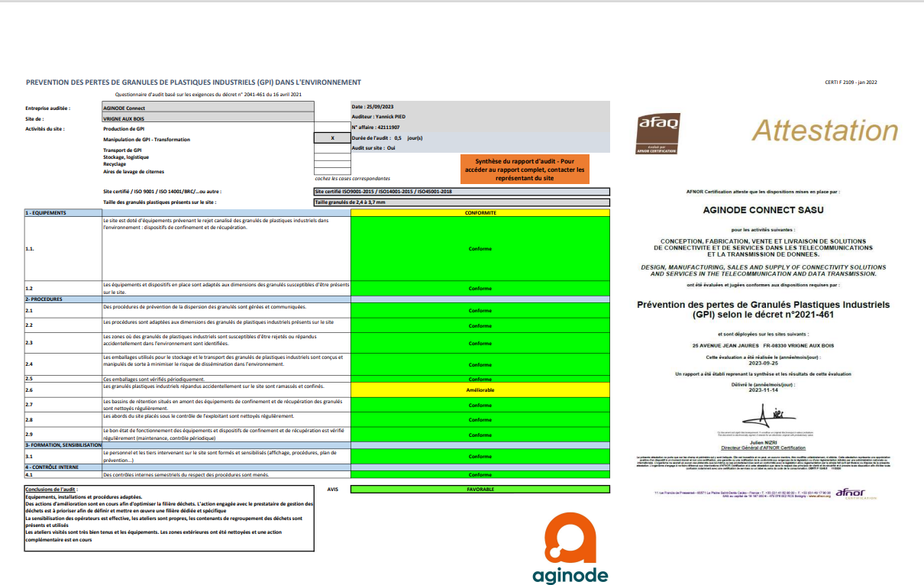This screenshot has height=585, width=924.
Task: Click the yellow Améliorable cell for row 2.6
Action: [x=480, y=390]
